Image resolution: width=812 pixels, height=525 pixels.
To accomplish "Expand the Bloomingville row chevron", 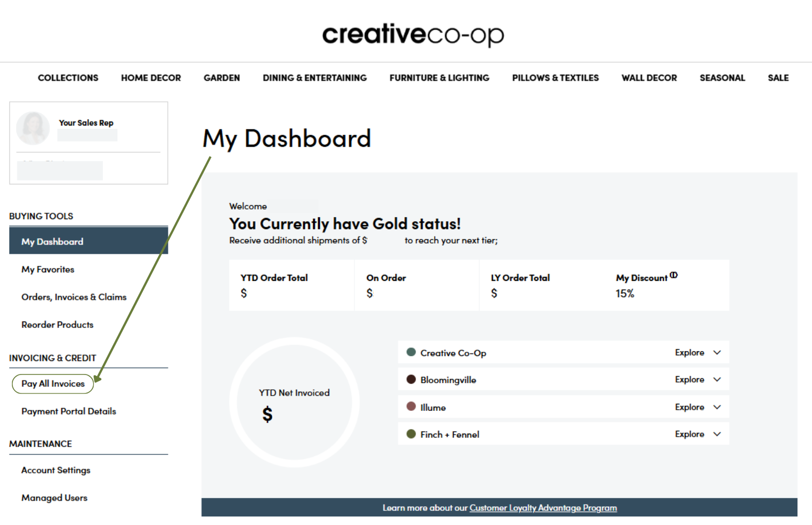I will tap(717, 379).
